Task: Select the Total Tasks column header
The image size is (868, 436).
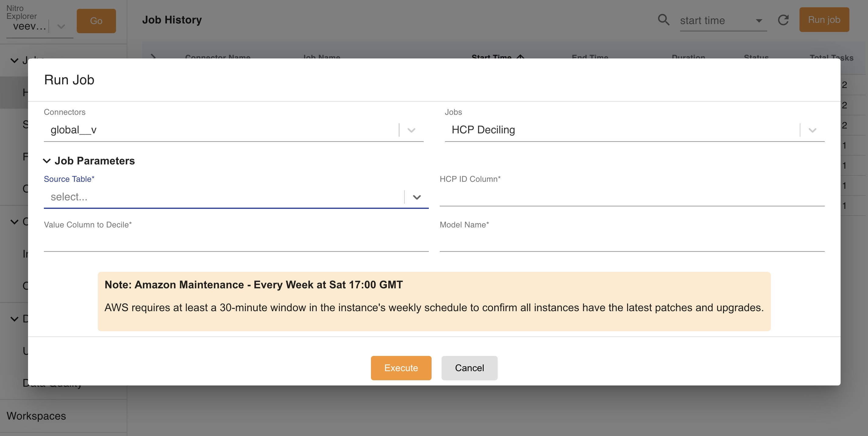Action: [x=831, y=57]
